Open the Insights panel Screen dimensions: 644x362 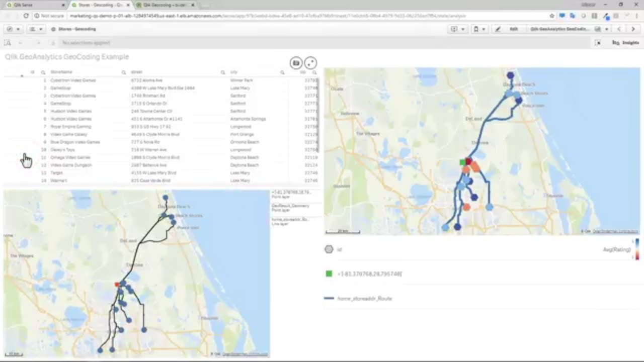625,43
